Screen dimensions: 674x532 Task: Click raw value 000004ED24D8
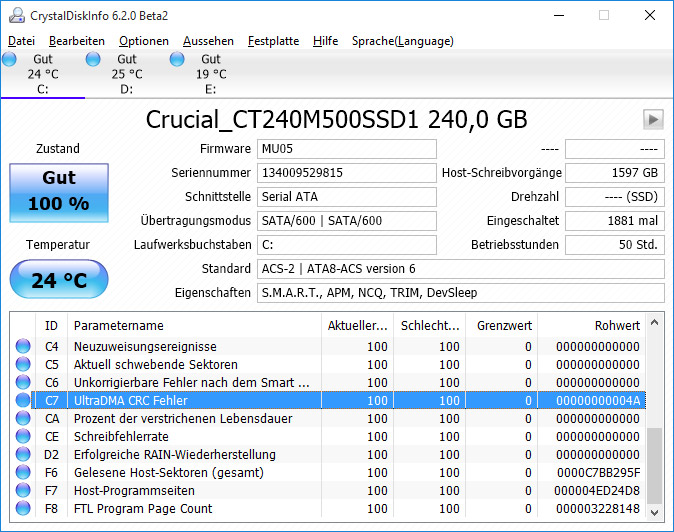click(x=597, y=491)
